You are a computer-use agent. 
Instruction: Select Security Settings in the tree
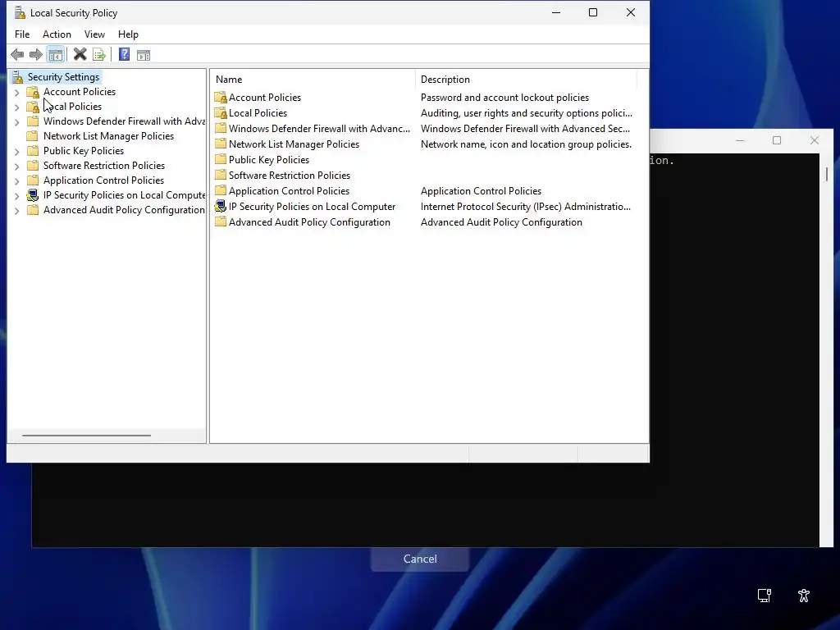click(x=63, y=77)
